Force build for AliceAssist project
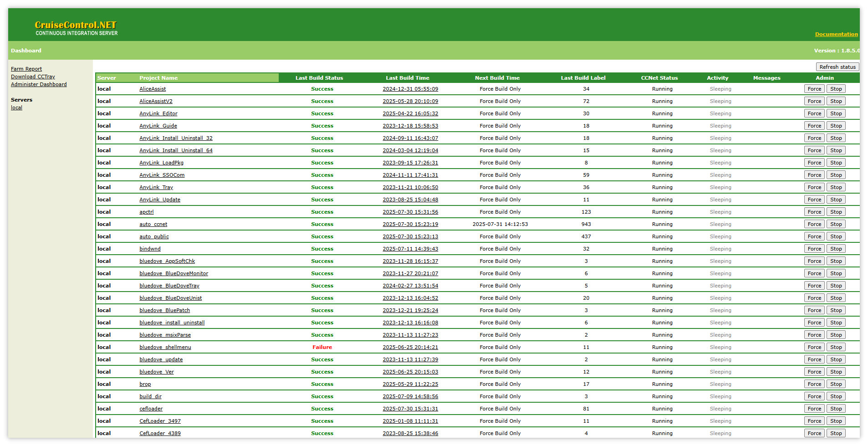Viewport: 868px width, 446px height. click(x=814, y=89)
